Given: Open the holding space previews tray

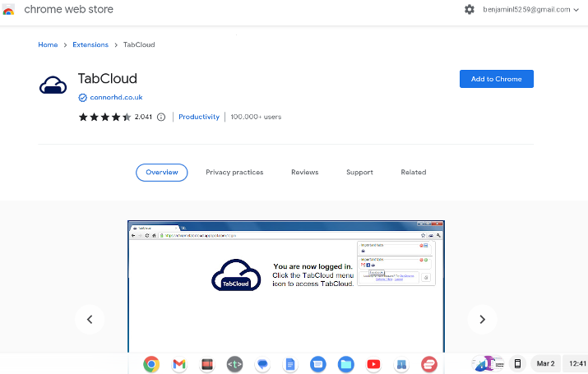Looking at the screenshot, I should tap(488, 363).
